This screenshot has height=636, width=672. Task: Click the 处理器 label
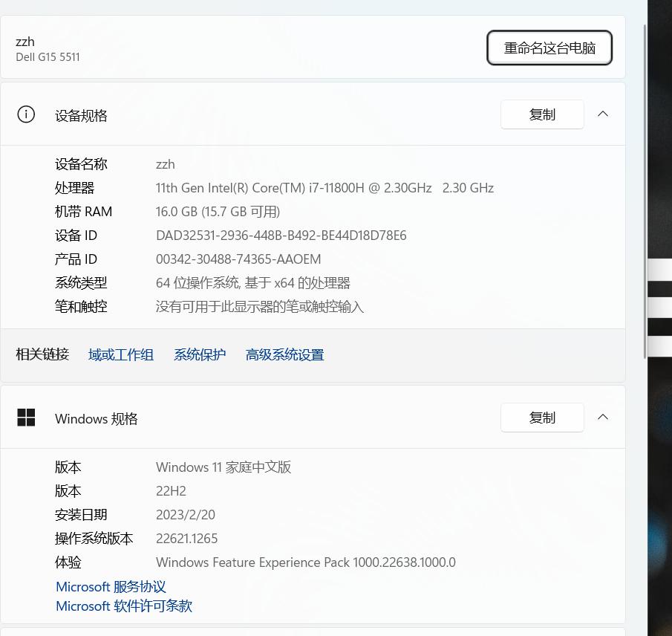pos(74,188)
